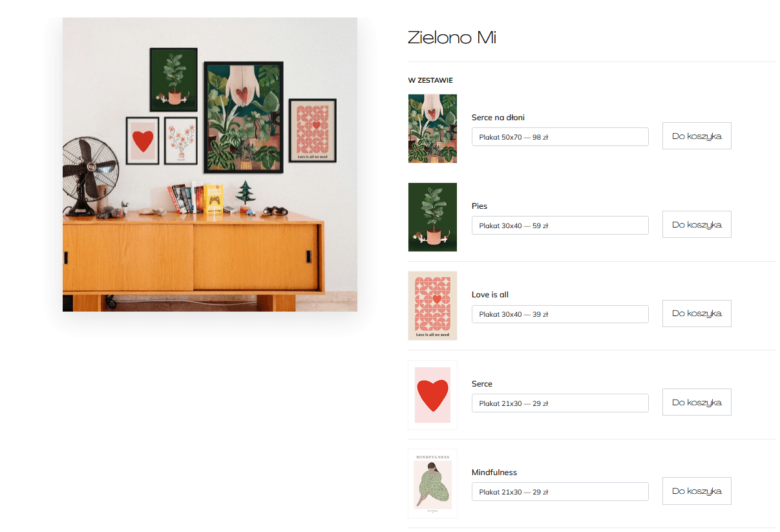780x532 pixels.
Task: Open the Serce na dłoni poster thumbnail
Action: click(432, 129)
